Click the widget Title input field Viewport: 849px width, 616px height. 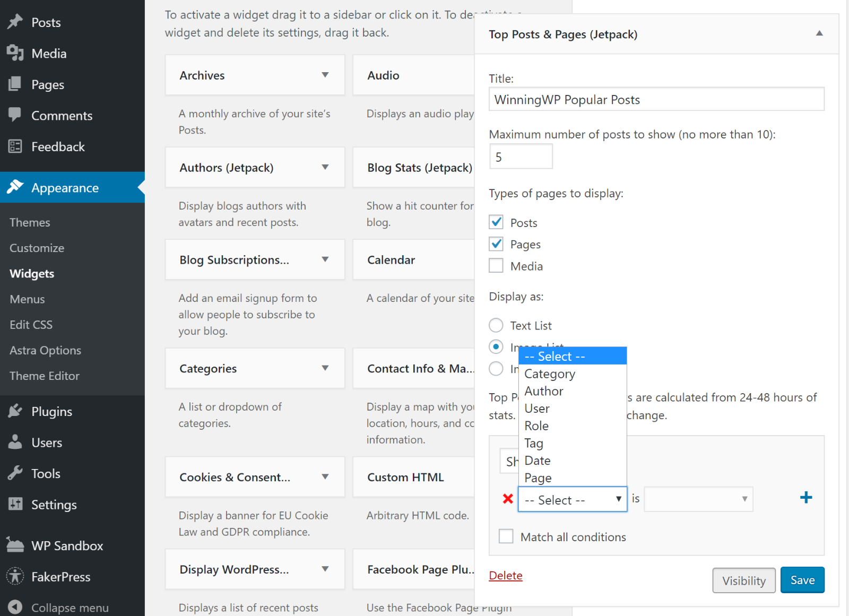click(x=656, y=99)
